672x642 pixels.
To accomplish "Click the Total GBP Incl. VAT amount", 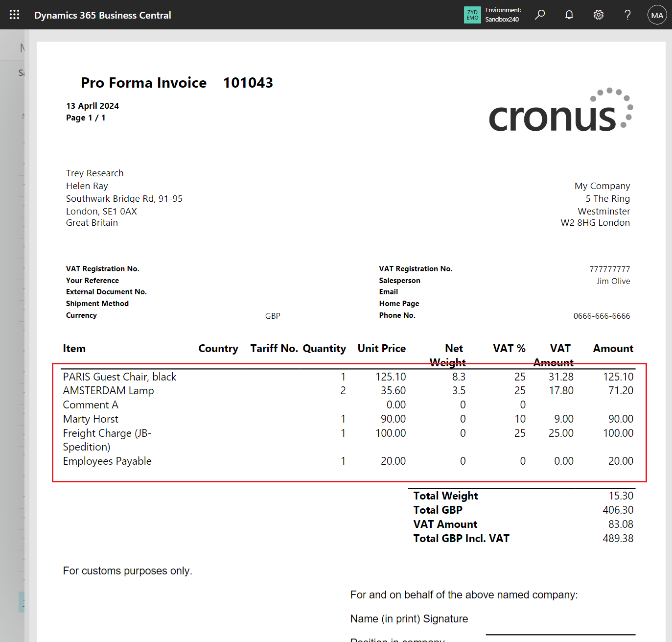I will pyautogui.click(x=618, y=538).
